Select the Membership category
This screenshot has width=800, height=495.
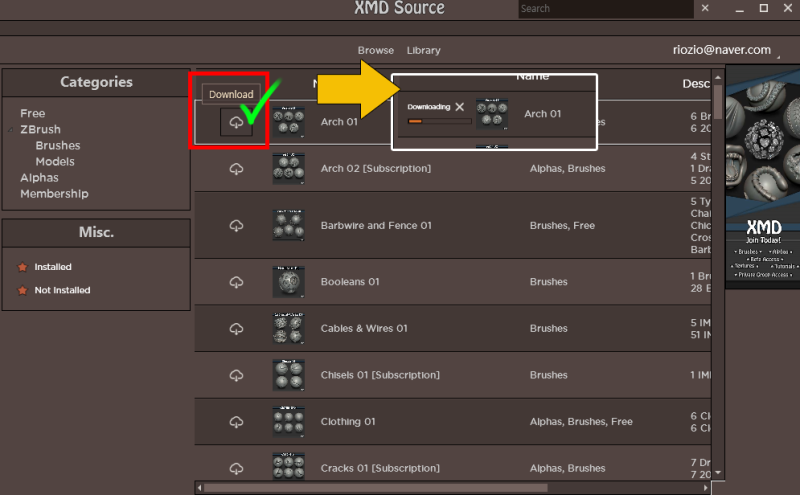[x=54, y=194]
